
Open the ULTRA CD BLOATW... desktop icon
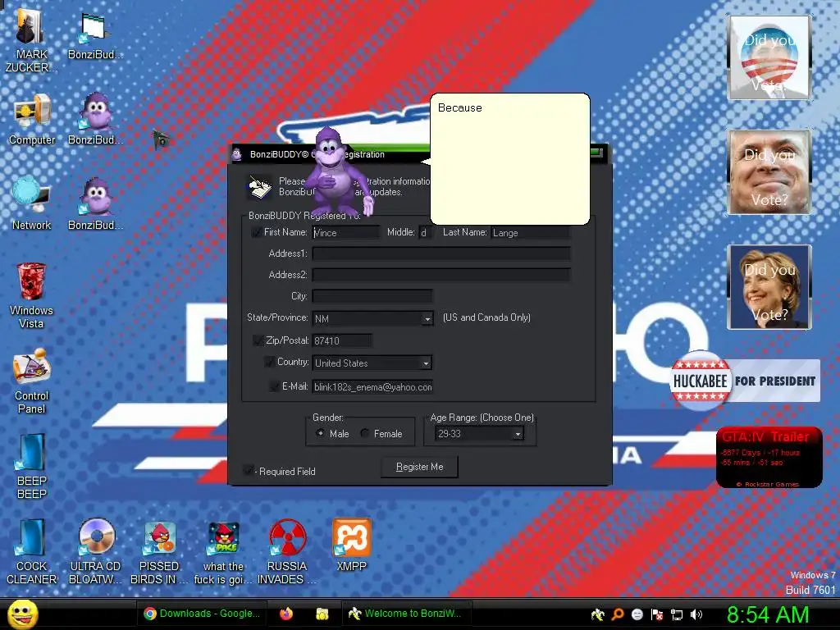point(95,552)
